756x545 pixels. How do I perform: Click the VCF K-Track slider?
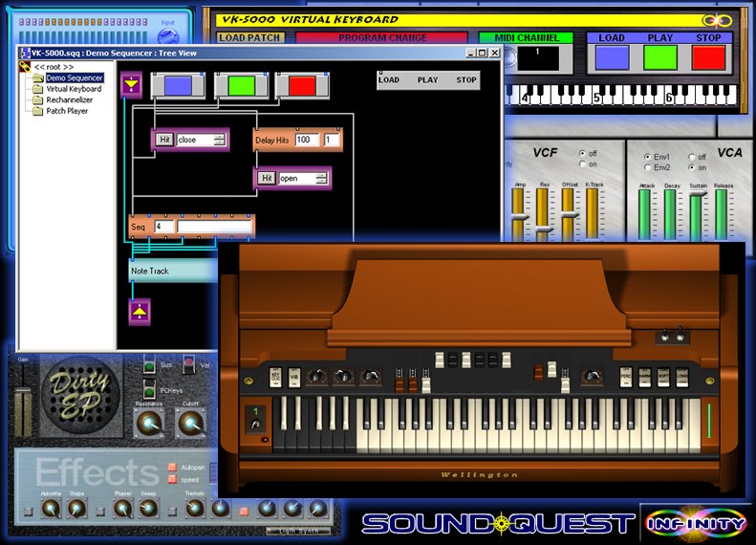pos(593,214)
